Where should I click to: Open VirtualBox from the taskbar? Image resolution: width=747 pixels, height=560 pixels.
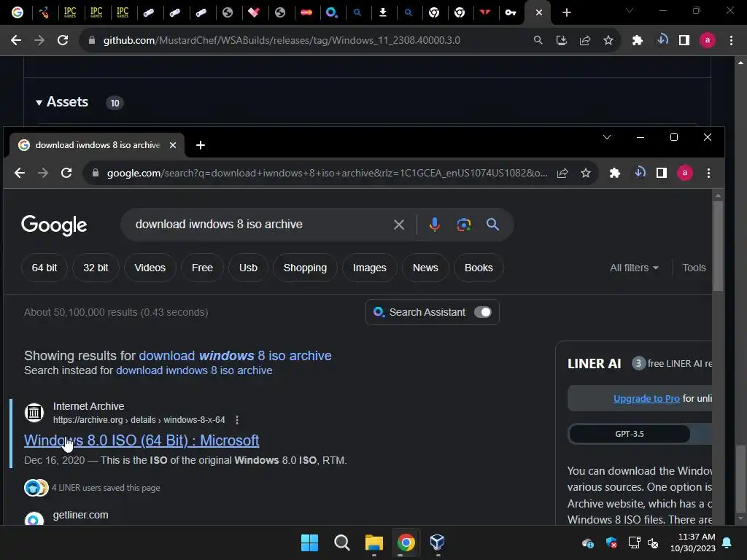(438, 542)
